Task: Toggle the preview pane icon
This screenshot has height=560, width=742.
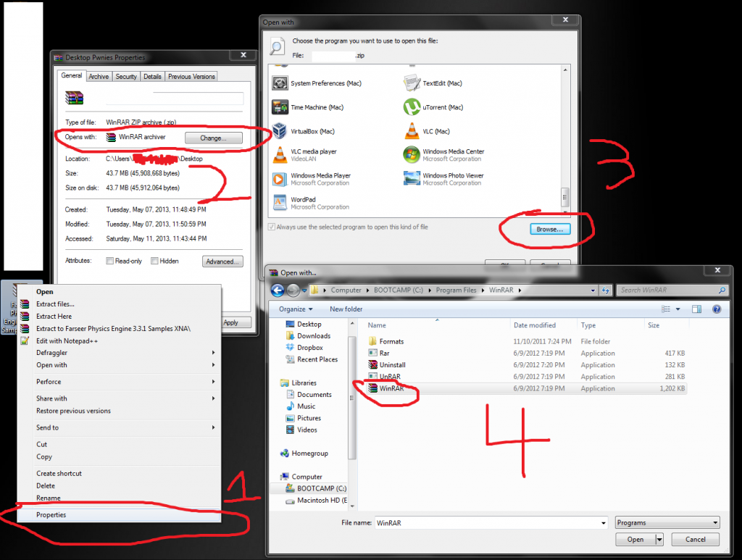Action: click(x=696, y=309)
